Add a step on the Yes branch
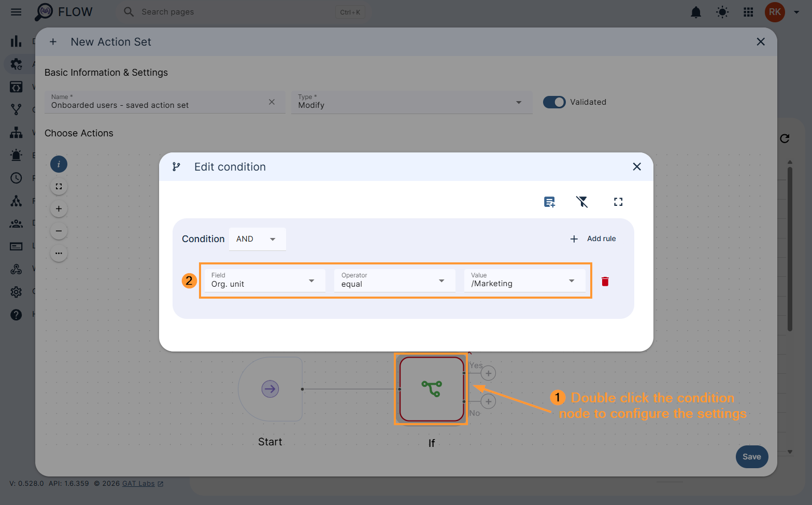 [488, 373]
